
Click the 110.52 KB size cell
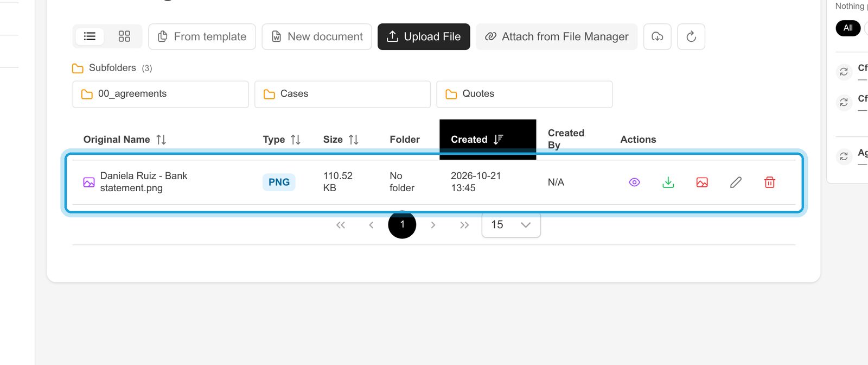click(338, 182)
